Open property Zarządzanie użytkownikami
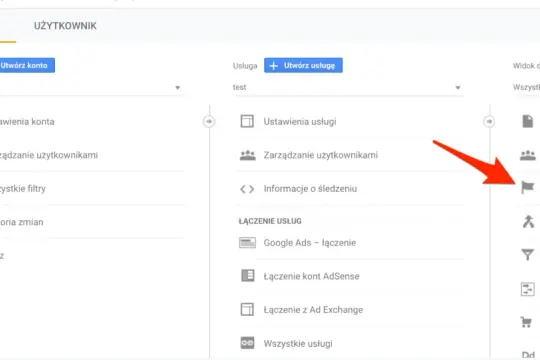The width and height of the screenshot is (540, 360). [x=321, y=155]
